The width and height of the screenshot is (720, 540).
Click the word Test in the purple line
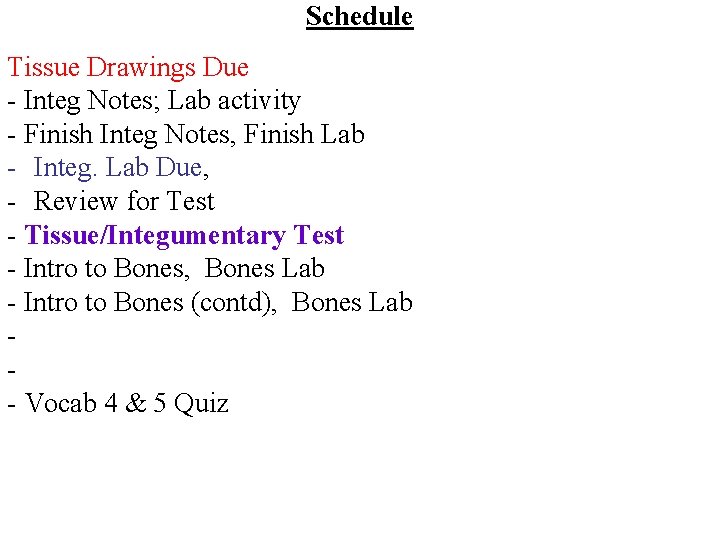coord(319,235)
